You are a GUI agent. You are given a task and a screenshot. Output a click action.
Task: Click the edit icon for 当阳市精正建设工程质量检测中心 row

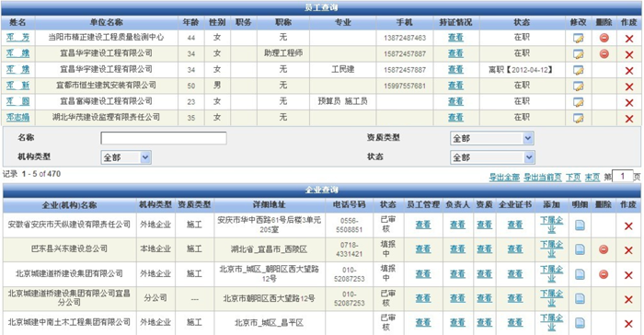click(579, 39)
